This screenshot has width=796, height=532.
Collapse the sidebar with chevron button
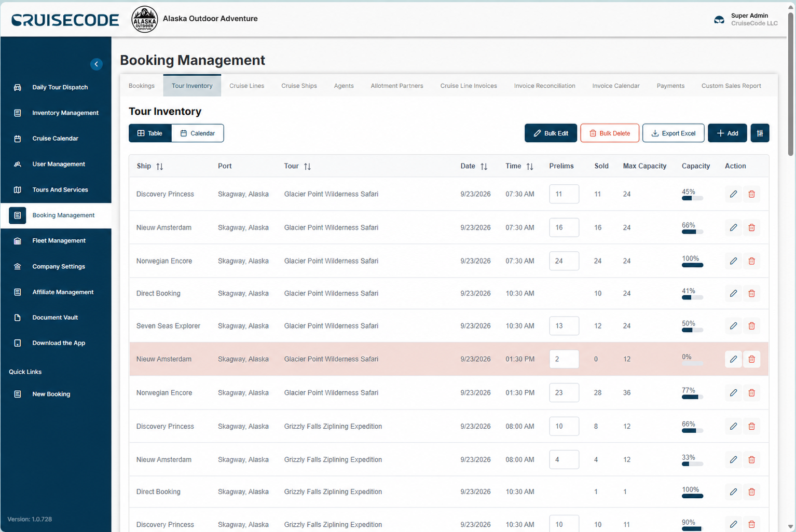[x=97, y=64]
